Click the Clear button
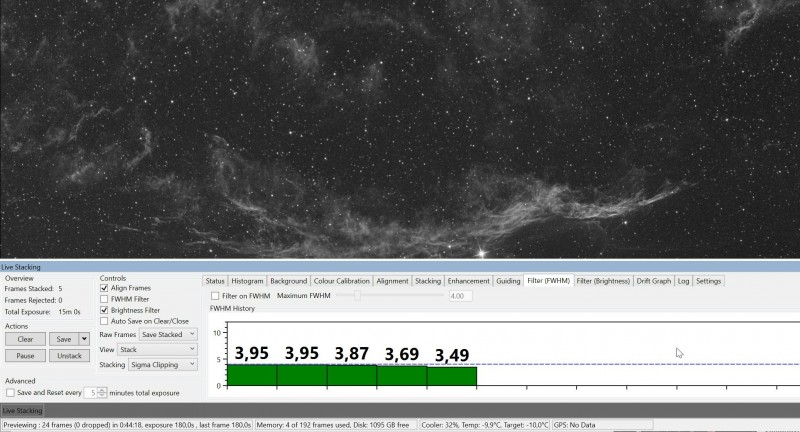The width and height of the screenshot is (800, 432). click(25, 339)
